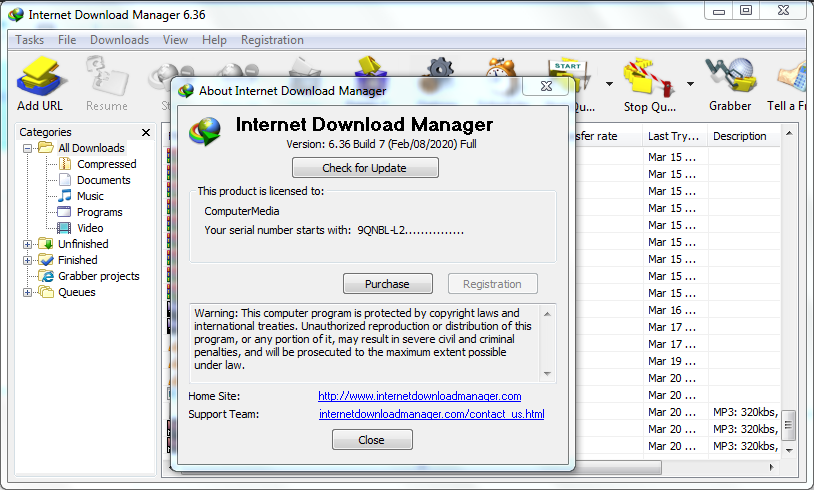This screenshot has width=814, height=490.
Task: Select Grabber projects in tree
Action: click(98, 276)
